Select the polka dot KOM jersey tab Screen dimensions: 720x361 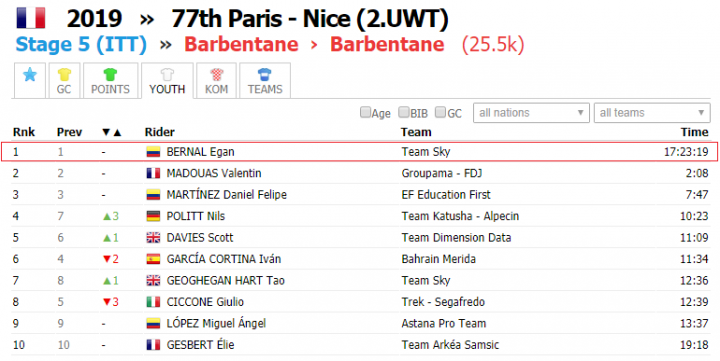(x=216, y=80)
